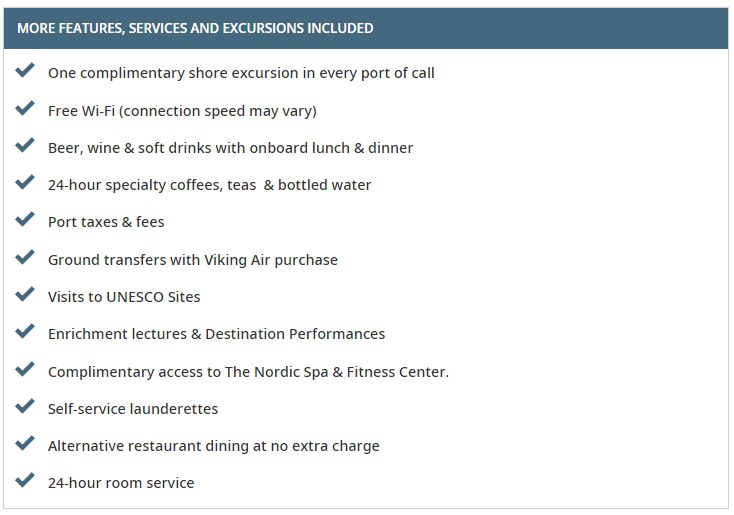Select the Free Wi-Fi connection speed text
Viewport: 734px width, 515px height.
tap(183, 111)
